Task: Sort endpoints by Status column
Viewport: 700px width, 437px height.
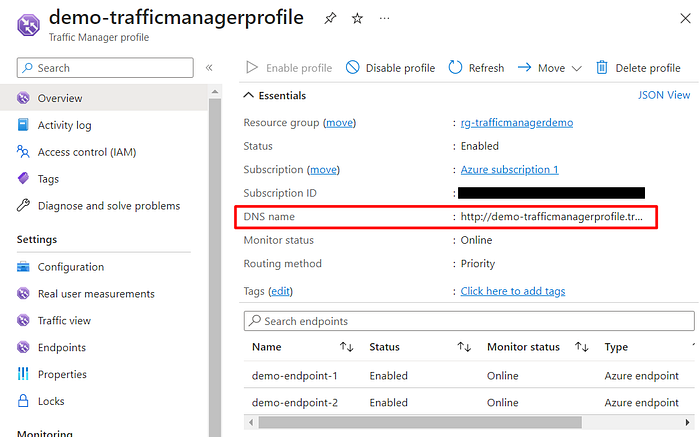Action: [x=464, y=347]
